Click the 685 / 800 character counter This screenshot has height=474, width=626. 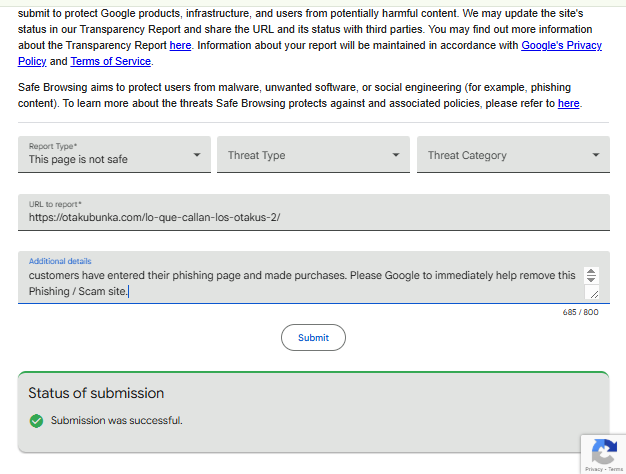tap(580, 312)
